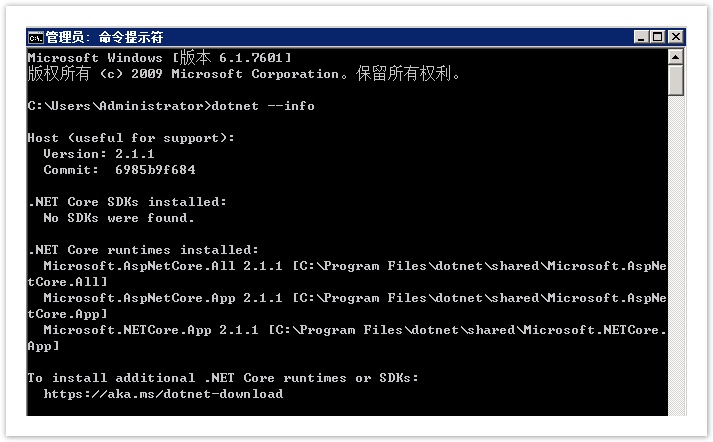Viewport: 713px width, 442px height.
Task: Open the command prompt system menu icon
Action: 36,38
